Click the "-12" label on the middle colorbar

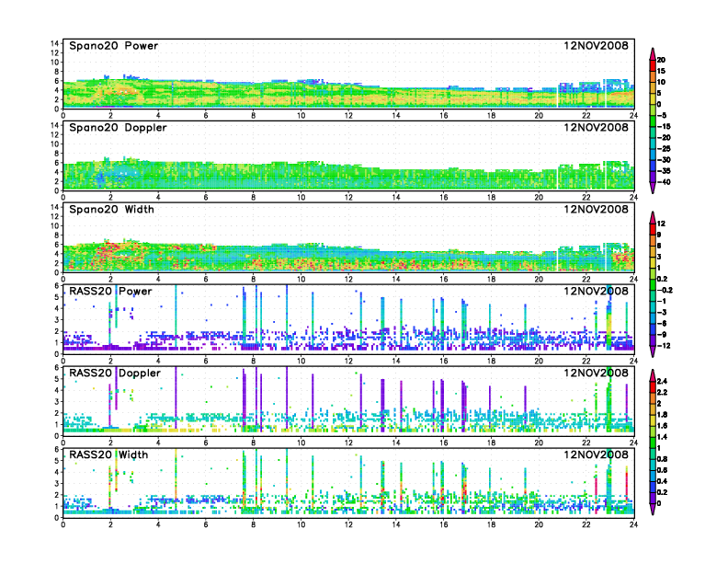pos(664,346)
